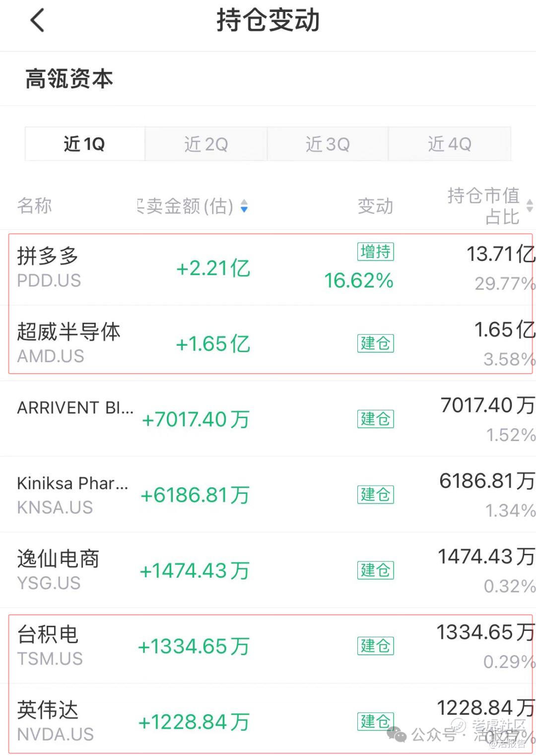Open the 拼多多 PDD.US stock row
Viewport: 536px width, 756px height.
pyautogui.click(x=268, y=268)
